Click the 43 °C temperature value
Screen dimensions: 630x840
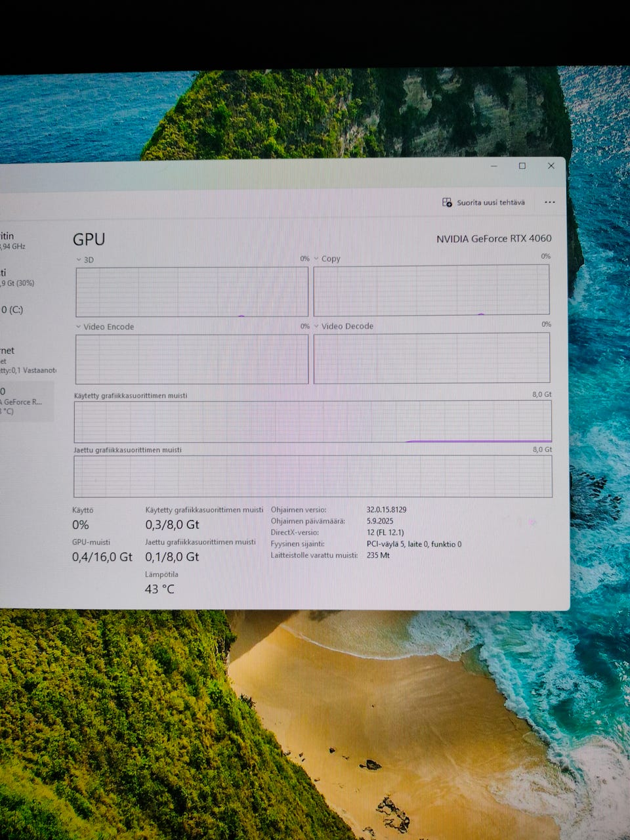coord(159,589)
